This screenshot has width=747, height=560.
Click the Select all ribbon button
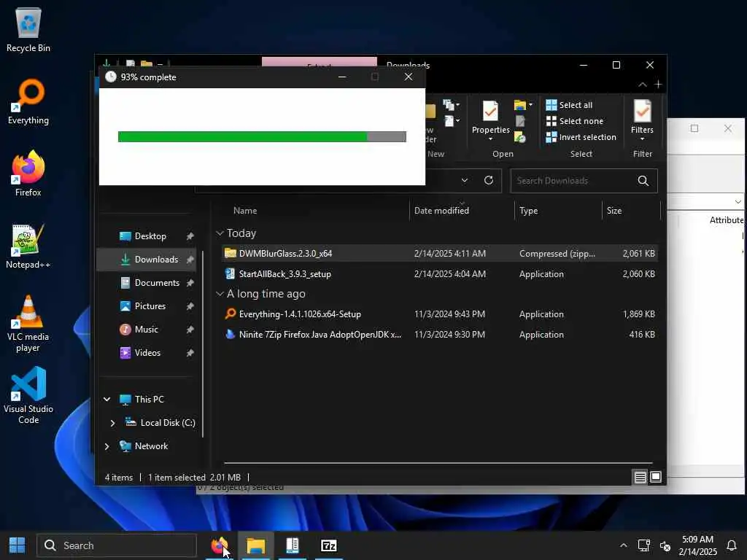pos(569,105)
